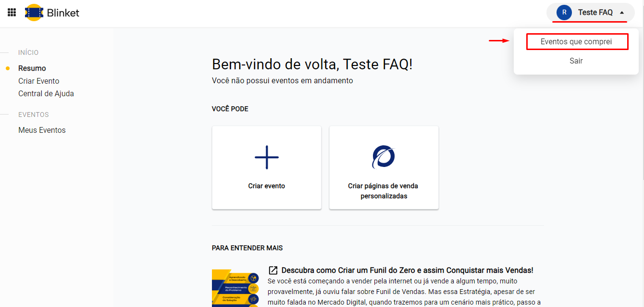Click the plus icon to create event
644x307 pixels.
pos(266,157)
